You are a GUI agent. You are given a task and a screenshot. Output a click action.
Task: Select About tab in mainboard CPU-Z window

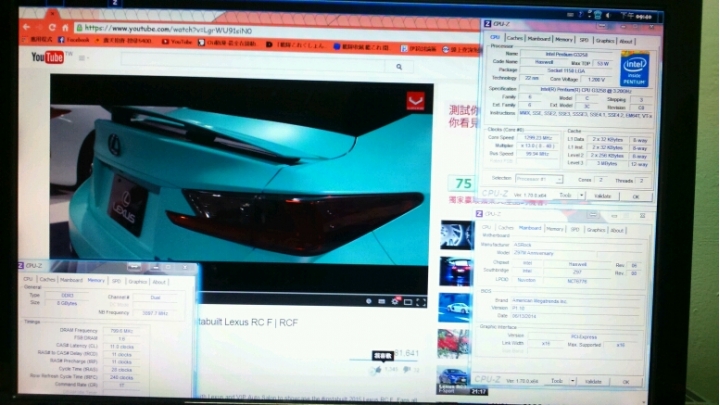pos(617,230)
